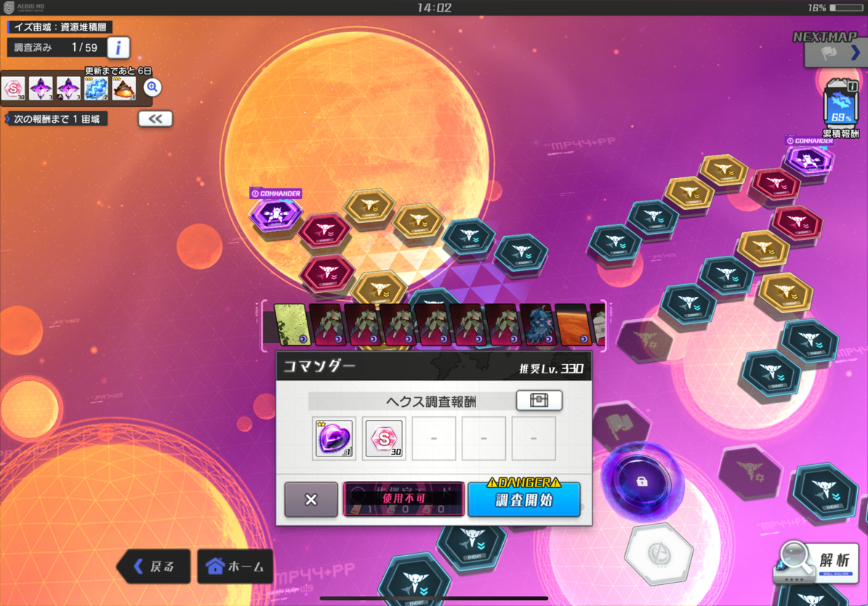
Task: Start the survey with 調査開始
Action: coord(523,499)
